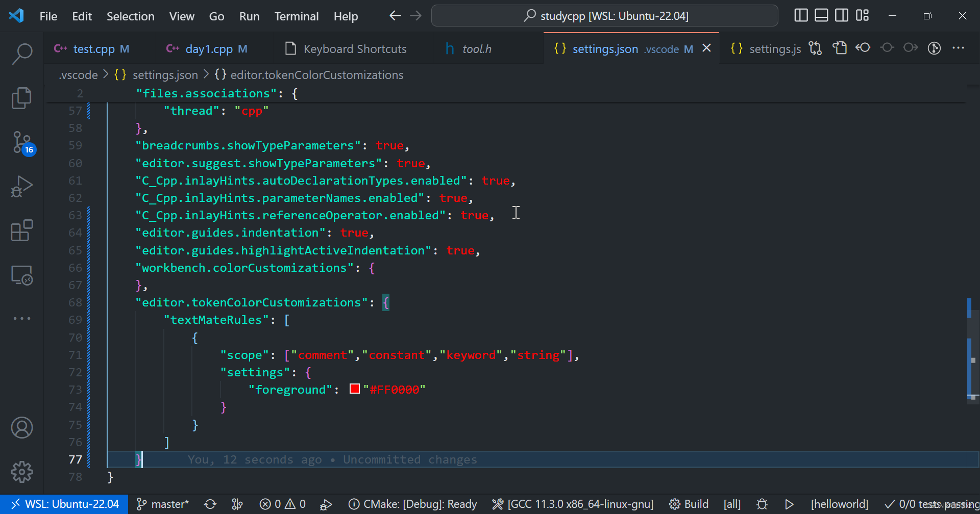Open the Selection menu
This screenshot has height=514, width=980.
[130, 16]
